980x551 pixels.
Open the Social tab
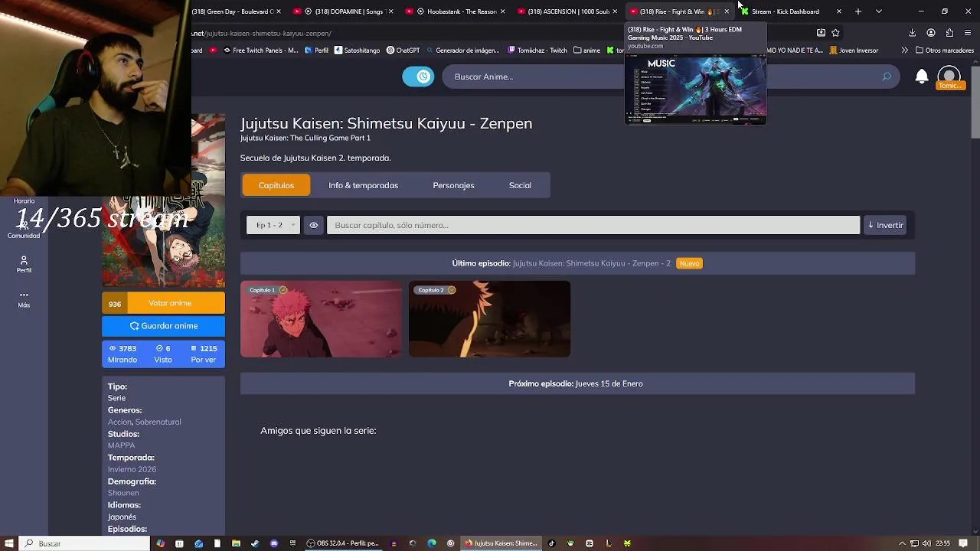tap(520, 185)
